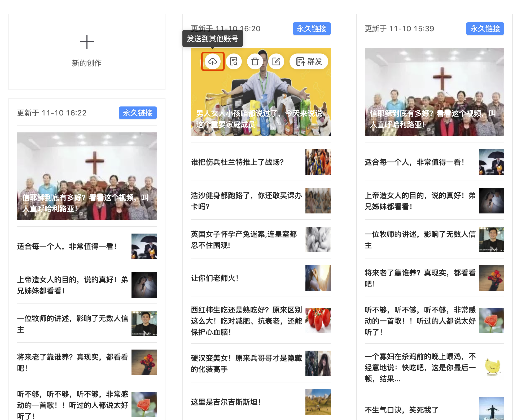The height and width of the screenshot is (420, 526).
Task: Click the plus icon for new creation
Action: [87, 42]
